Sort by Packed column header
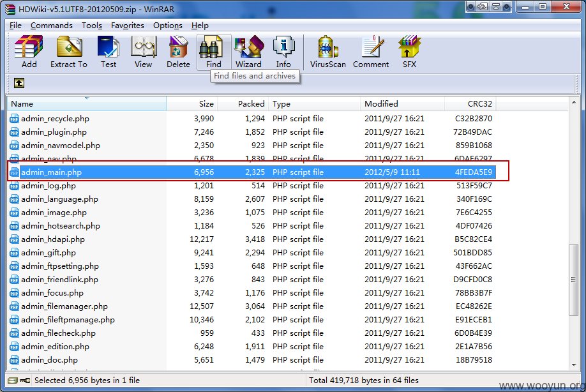The image size is (586, 392). point(243,104)
